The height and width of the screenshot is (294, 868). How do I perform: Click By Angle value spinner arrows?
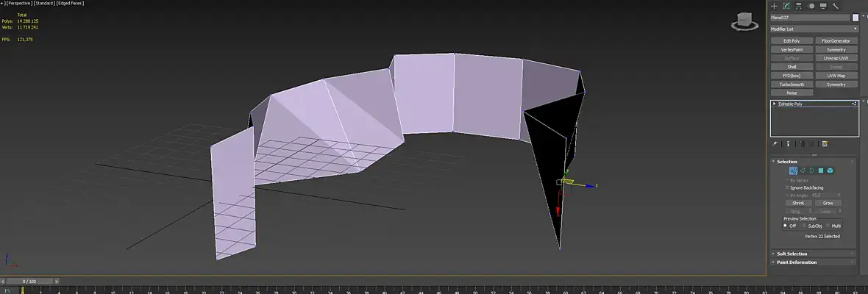coord(839,195)
